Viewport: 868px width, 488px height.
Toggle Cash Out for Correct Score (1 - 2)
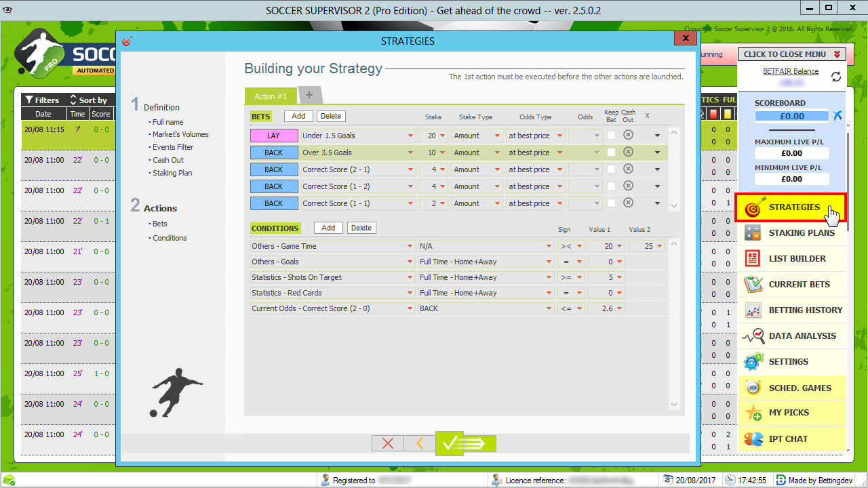coord(628,186)
